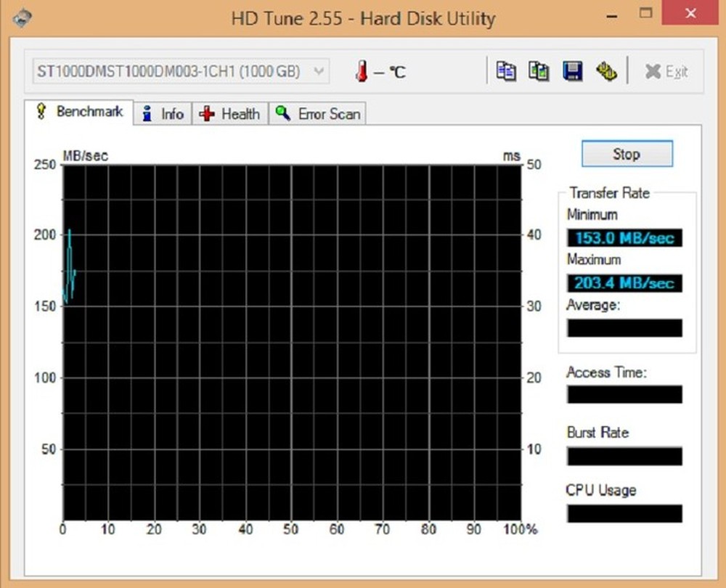Open options via the yellow gears icon
The height and width of the screenshot is (588, 726).
(x=606, y=70)
